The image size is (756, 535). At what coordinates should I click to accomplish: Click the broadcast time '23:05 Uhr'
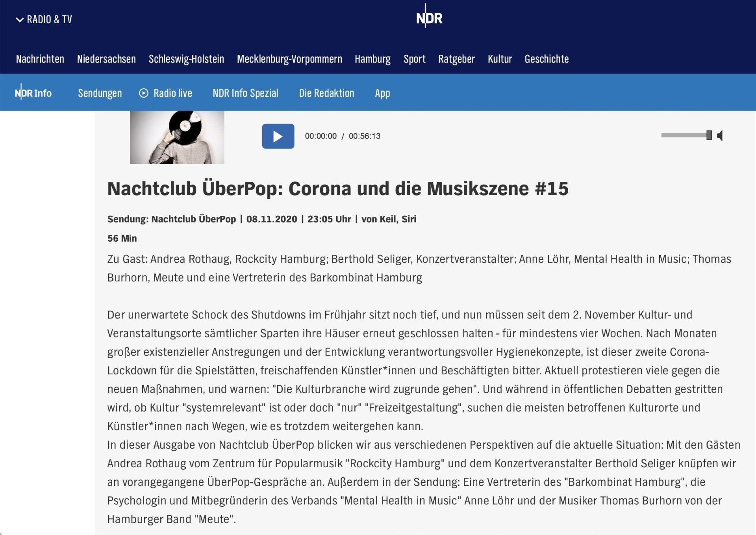pyautogui.click(x=329, y=219)
